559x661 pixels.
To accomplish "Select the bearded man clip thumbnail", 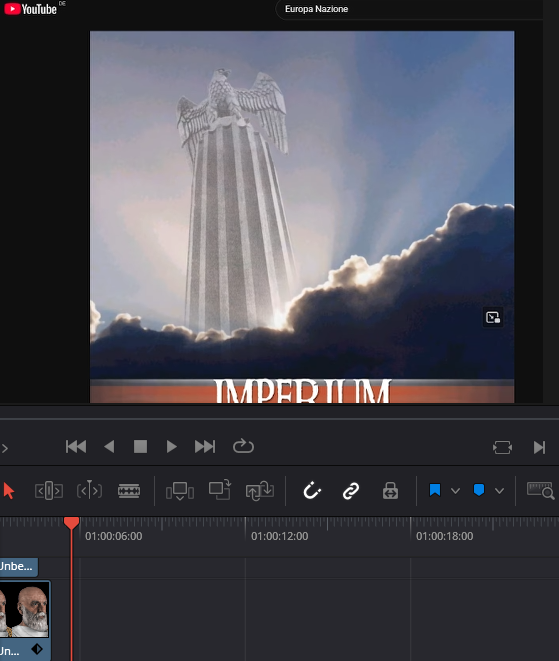I will coord(25,610).
